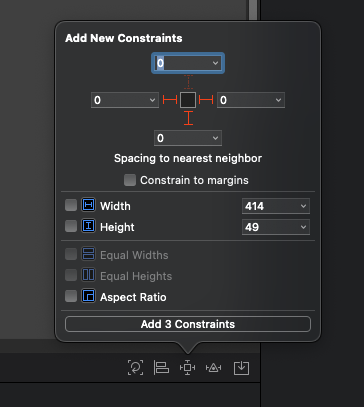
Task: Enable the Constrain to margins checkbox
Action: coord(130,180)
